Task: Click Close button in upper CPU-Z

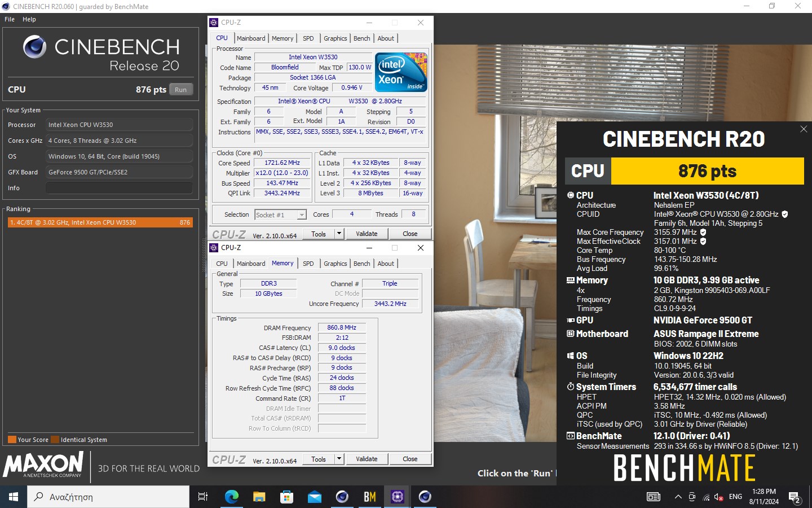Action: pyautogui.click(x=410, y=234)
